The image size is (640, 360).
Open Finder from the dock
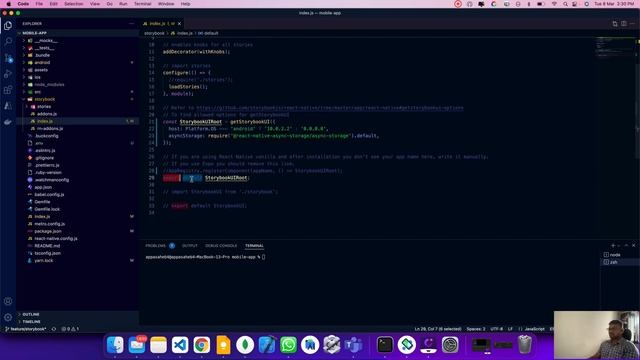pos(115,345)
